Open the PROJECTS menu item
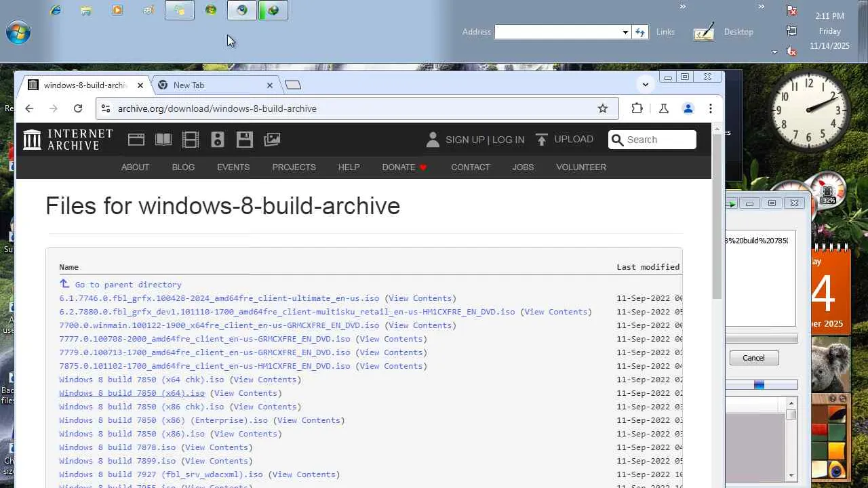 pyautogui.click(x=294, y=167)
